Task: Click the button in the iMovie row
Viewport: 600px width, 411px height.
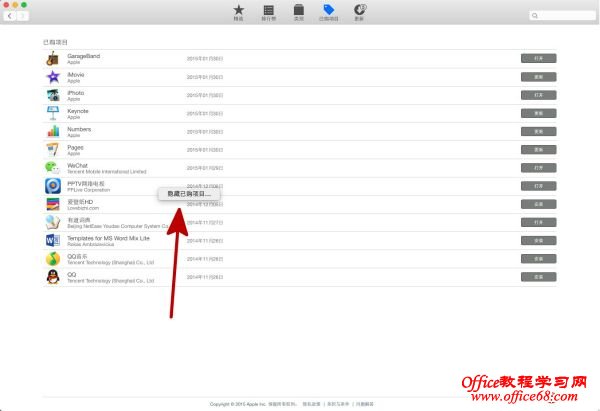Action: 538,77
